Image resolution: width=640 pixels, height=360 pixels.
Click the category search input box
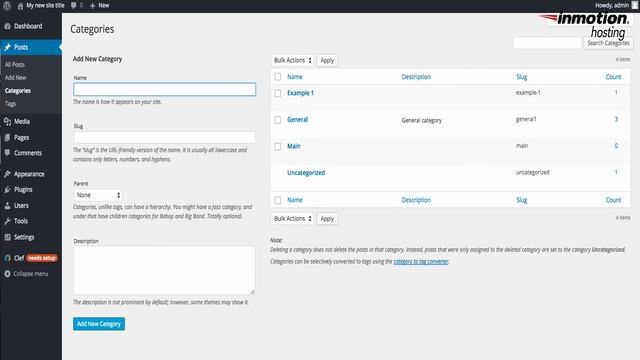[x=547, y=43]
